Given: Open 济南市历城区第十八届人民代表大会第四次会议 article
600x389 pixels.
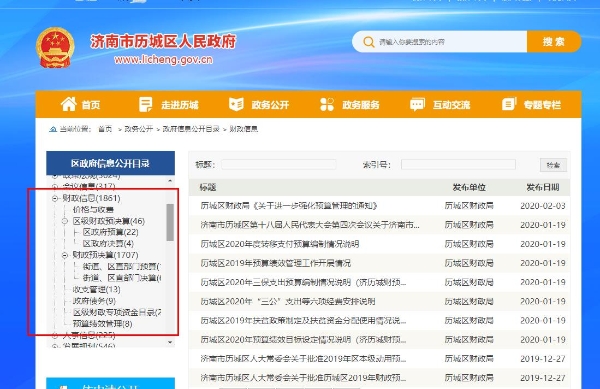Looking at the screenshot, I should pyautogui.click(x=310, y=225).
